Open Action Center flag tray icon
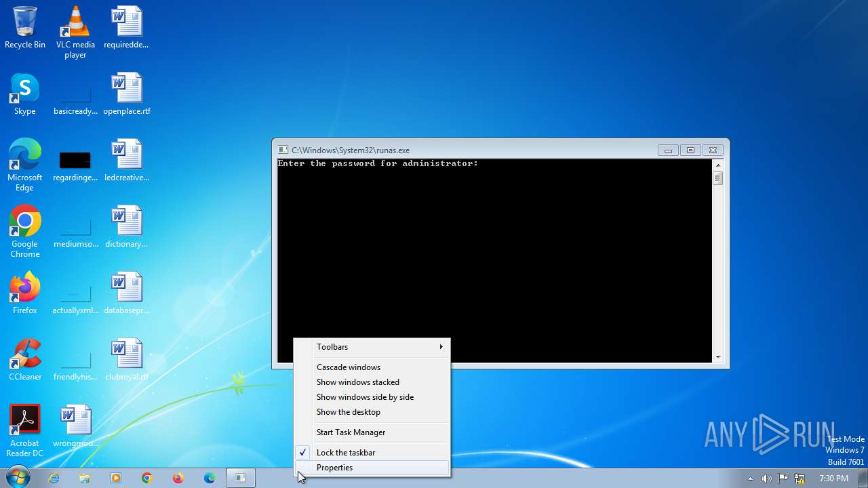 783,479
